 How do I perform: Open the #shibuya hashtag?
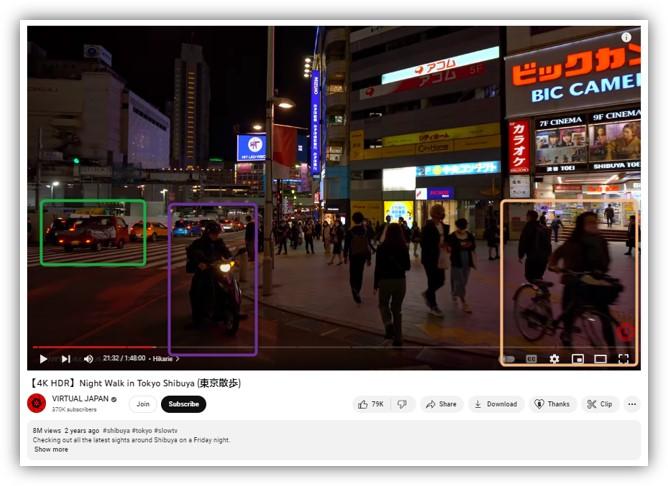click(x=116, y=431)
